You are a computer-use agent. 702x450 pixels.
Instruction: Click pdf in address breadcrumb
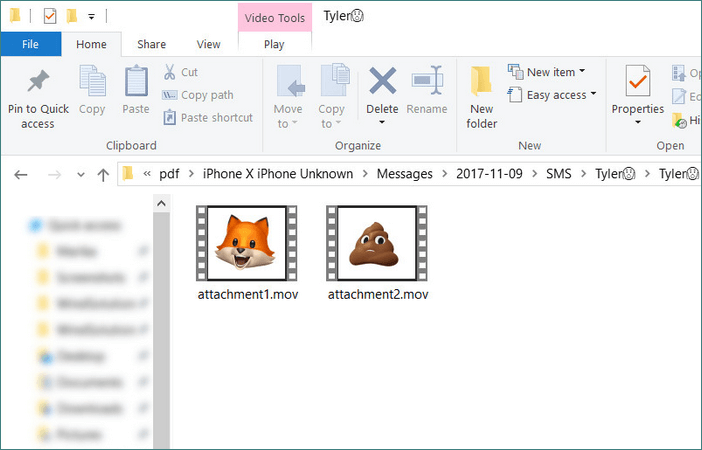[x=169, y=174]
